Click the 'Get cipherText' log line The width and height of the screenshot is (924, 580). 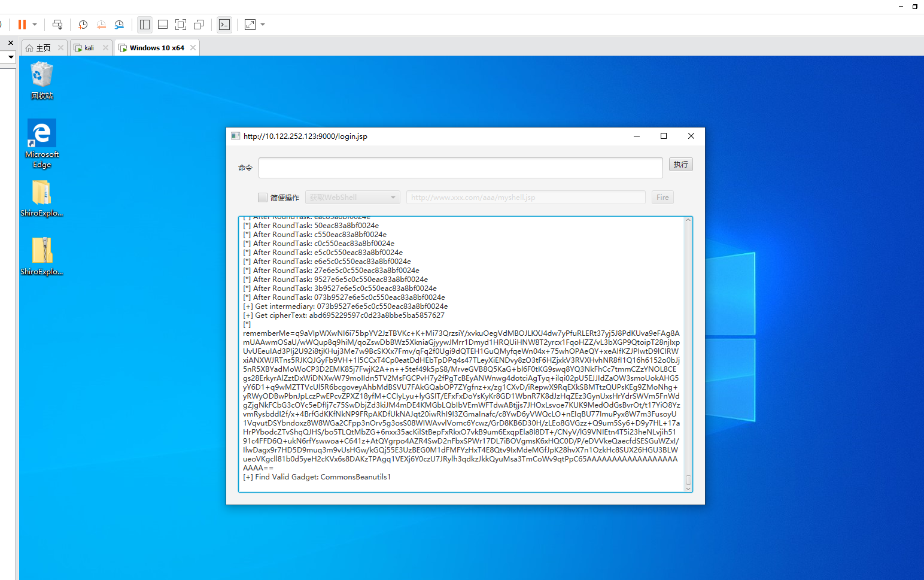tap(344, 315)
